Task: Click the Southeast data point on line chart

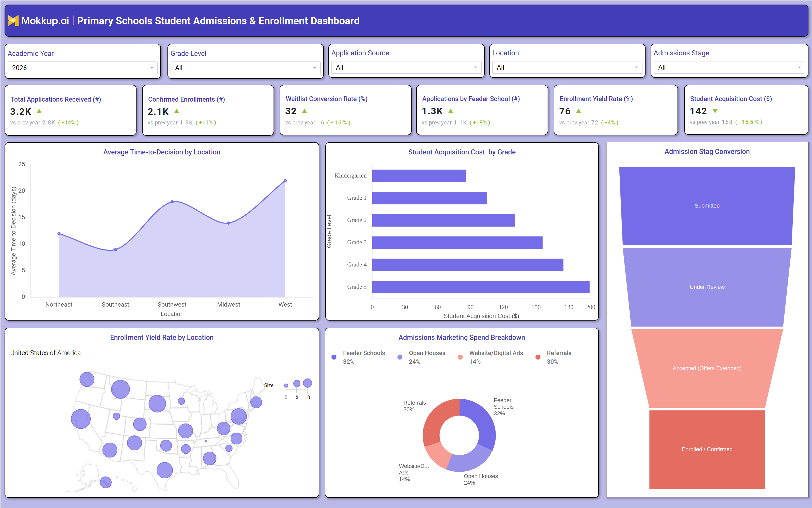Action: 115,250
